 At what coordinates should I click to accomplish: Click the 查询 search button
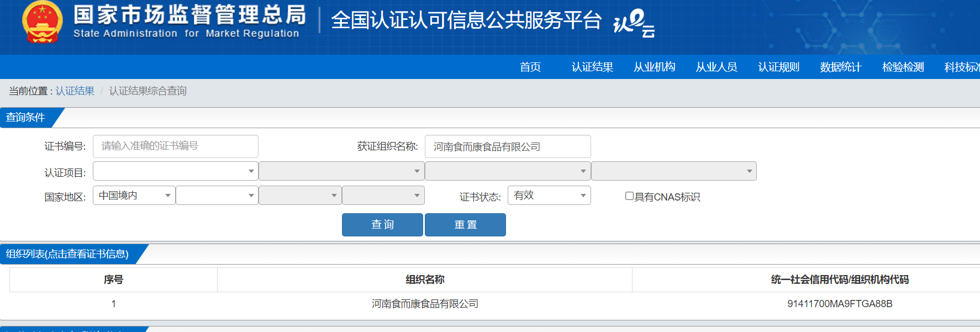point(382,225)
